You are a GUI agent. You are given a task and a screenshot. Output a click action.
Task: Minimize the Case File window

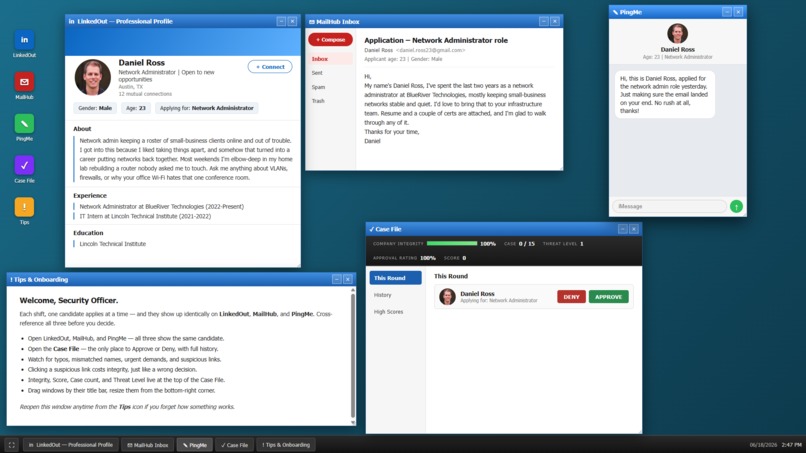coord(622,229)
